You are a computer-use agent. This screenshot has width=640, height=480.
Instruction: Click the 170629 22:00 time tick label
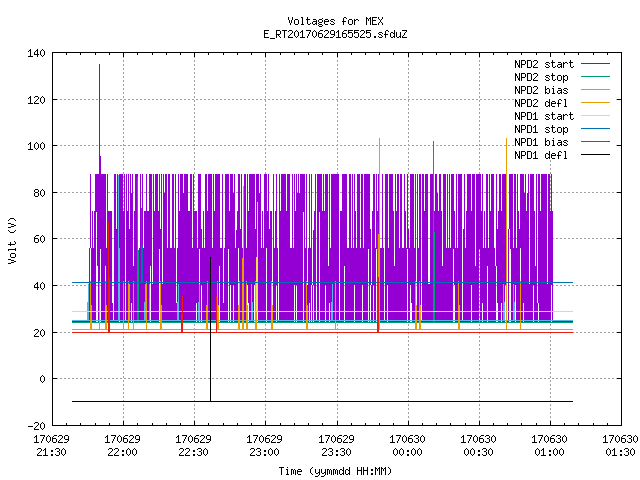pyautogui.click(x=122, y=446)
